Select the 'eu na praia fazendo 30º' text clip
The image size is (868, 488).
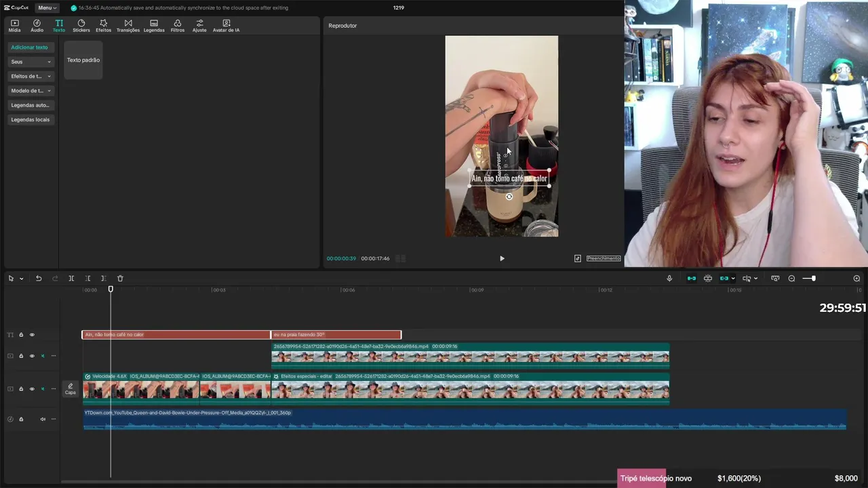336,335
